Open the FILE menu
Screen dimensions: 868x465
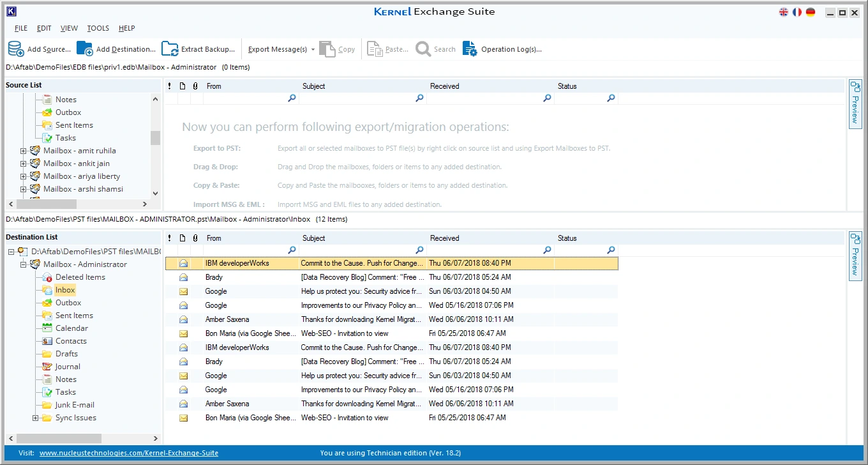(21, 28)
